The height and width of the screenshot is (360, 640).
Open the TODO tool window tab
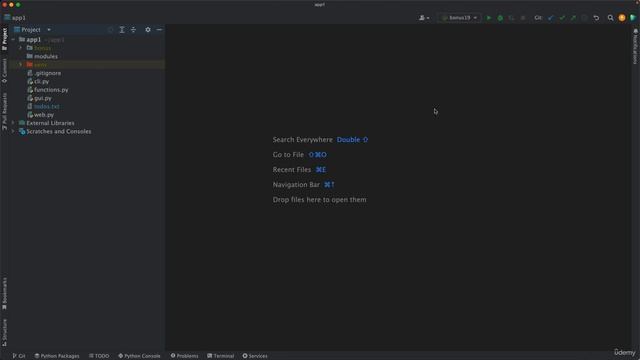[99, 356]
